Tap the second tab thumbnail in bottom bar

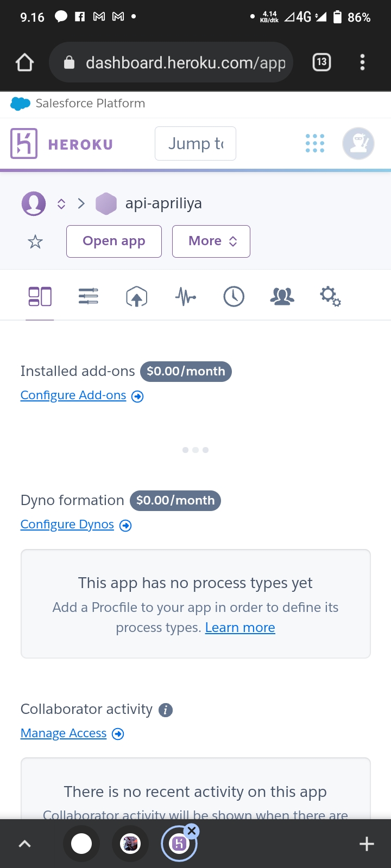130,844
